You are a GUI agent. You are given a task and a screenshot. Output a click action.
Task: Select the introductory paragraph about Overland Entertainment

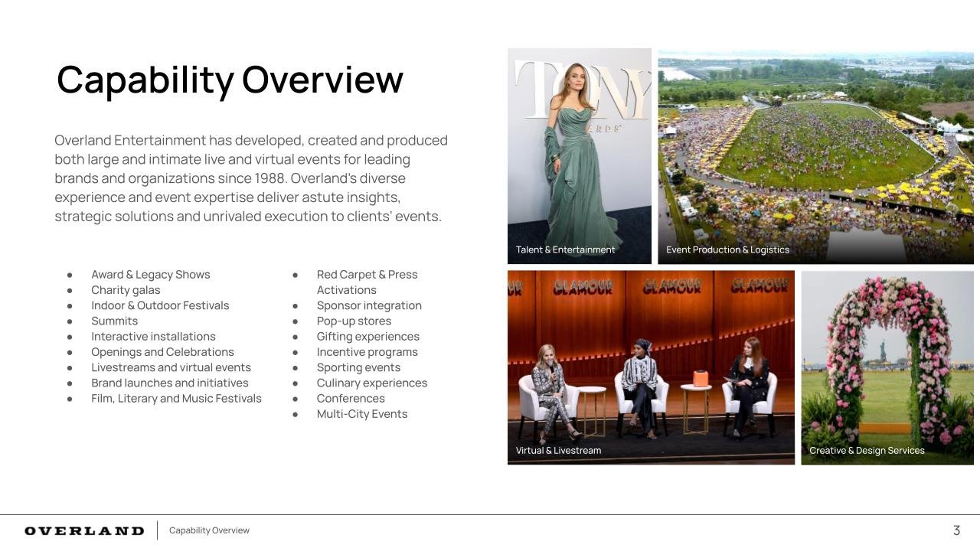click(250, 178)
